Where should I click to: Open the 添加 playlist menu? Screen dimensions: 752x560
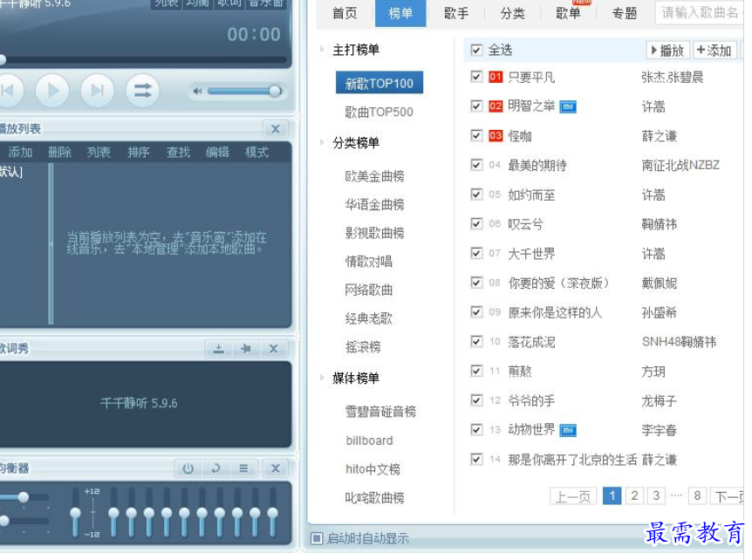[20, 153]
